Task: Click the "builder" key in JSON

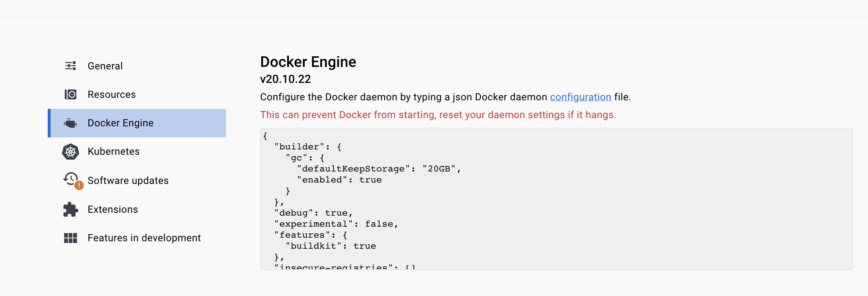Action: [299, 147]
